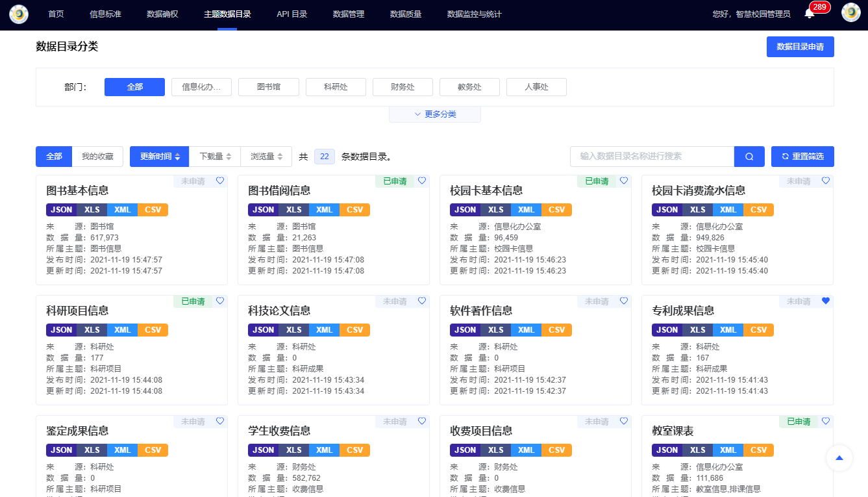Click the site logo at top left
This screenshot has width=868, height=497.
point(18,14)
